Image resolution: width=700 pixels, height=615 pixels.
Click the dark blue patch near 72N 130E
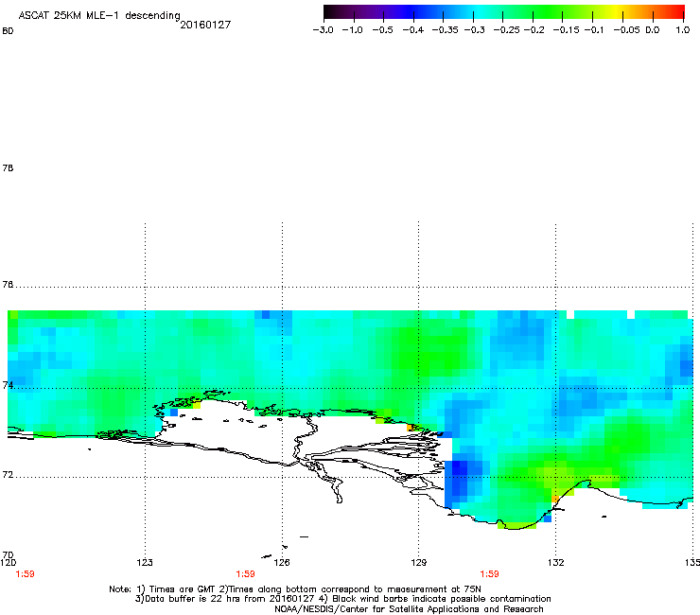460,478
